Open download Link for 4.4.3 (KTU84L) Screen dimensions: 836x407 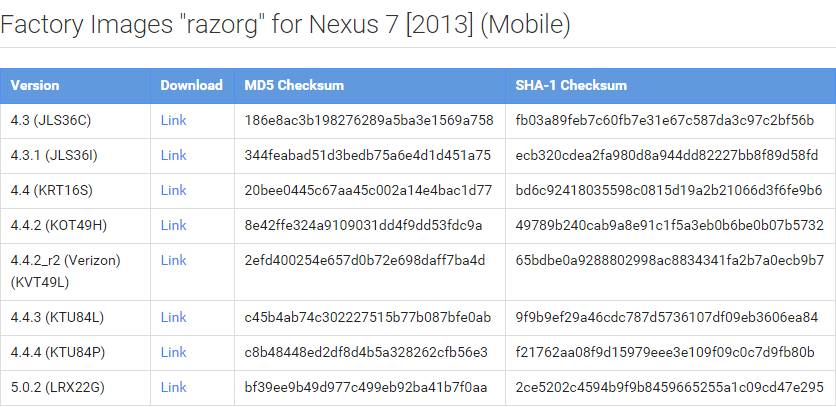(173, 317)
